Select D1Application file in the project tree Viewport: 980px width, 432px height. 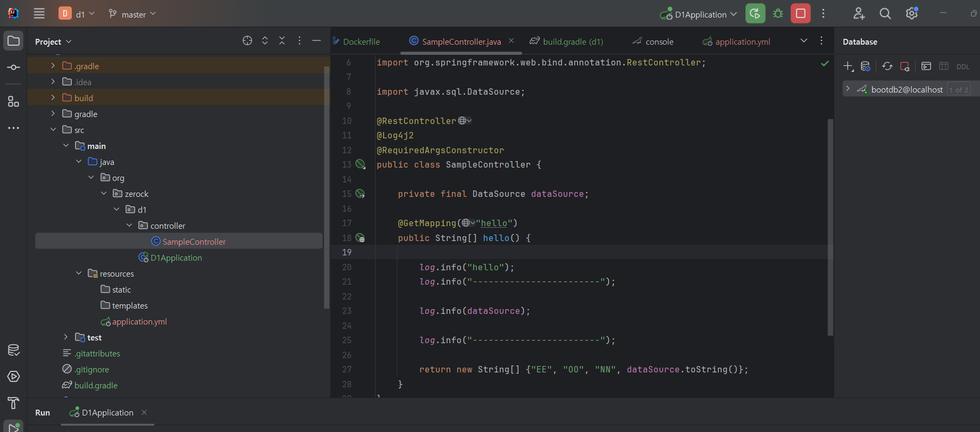click(x=176, y=257)
